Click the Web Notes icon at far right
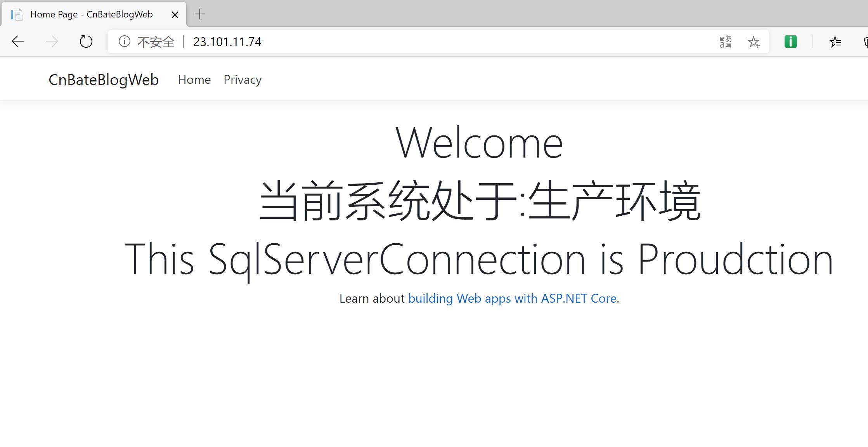Viewport: 868px width, 447px height. pyautogui.click(x=865, y=42)
